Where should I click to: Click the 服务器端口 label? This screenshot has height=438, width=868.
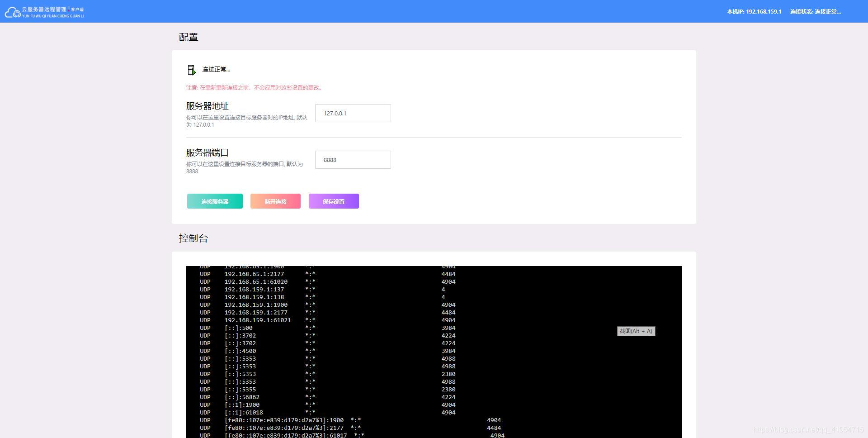click(208, 152)
